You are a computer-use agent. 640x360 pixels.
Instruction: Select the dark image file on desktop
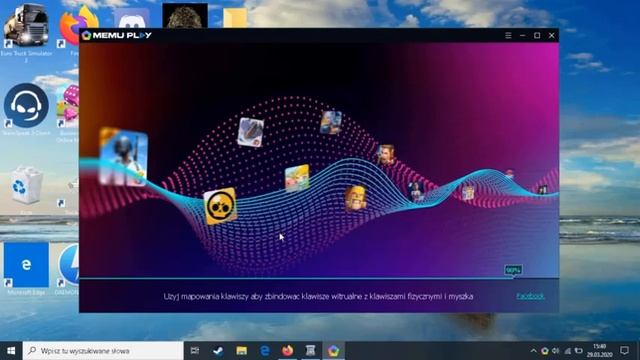[185, 16]
